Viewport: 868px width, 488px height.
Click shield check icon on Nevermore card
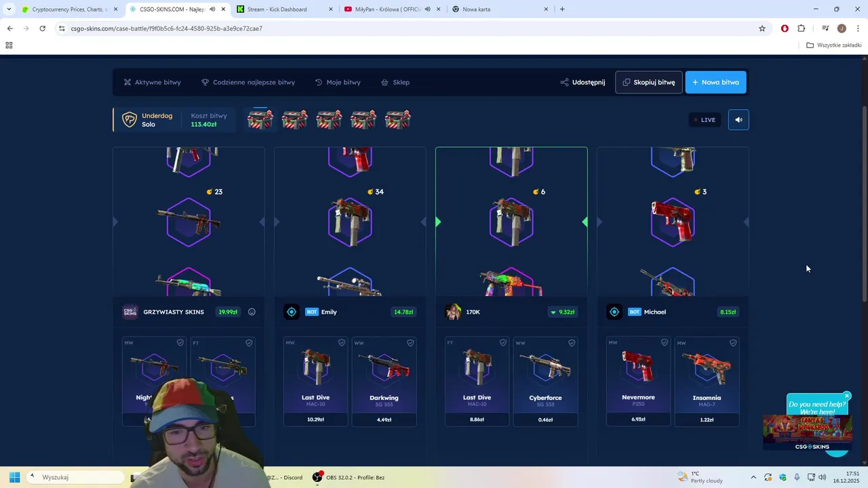pyautogui.click(x=664, y=343)
